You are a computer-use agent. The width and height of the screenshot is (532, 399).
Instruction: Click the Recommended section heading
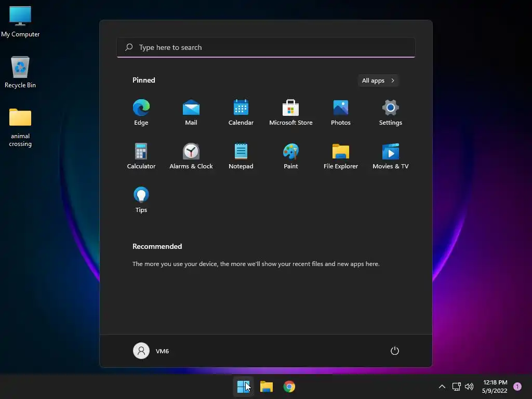coord(157,246)
